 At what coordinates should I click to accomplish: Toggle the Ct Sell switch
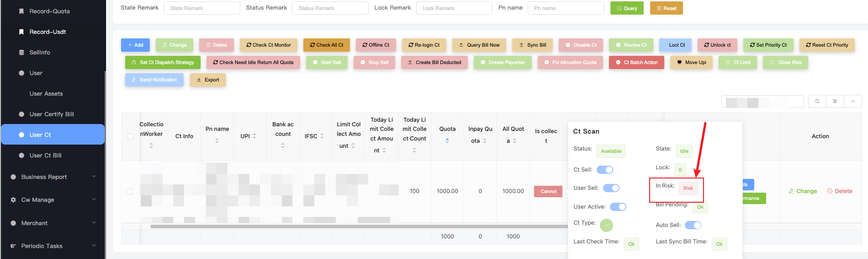(x=605, y=170)
